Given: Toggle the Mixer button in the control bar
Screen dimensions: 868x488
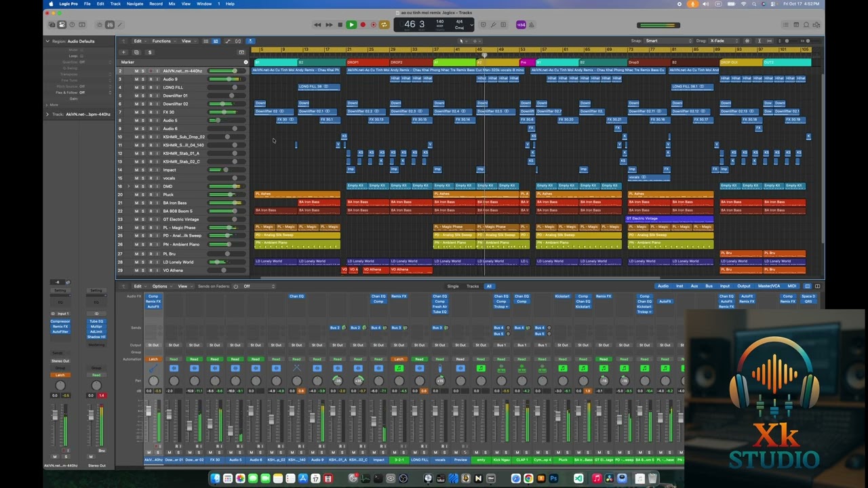Looking at the screenshot, I should pyautogui.click(x=109, y=25).
